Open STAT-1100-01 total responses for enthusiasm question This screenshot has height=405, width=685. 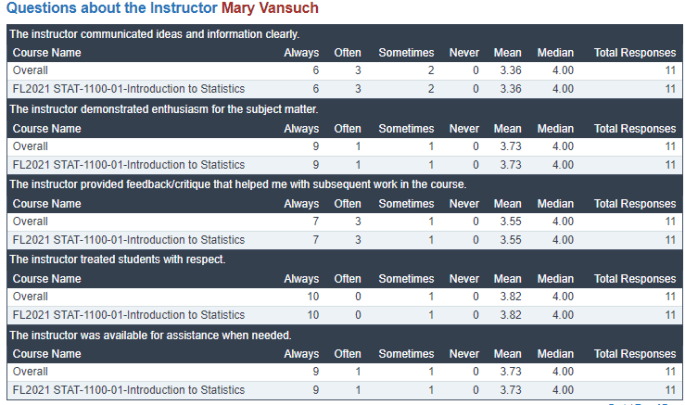pyautogui.click(x=670, y=165)
